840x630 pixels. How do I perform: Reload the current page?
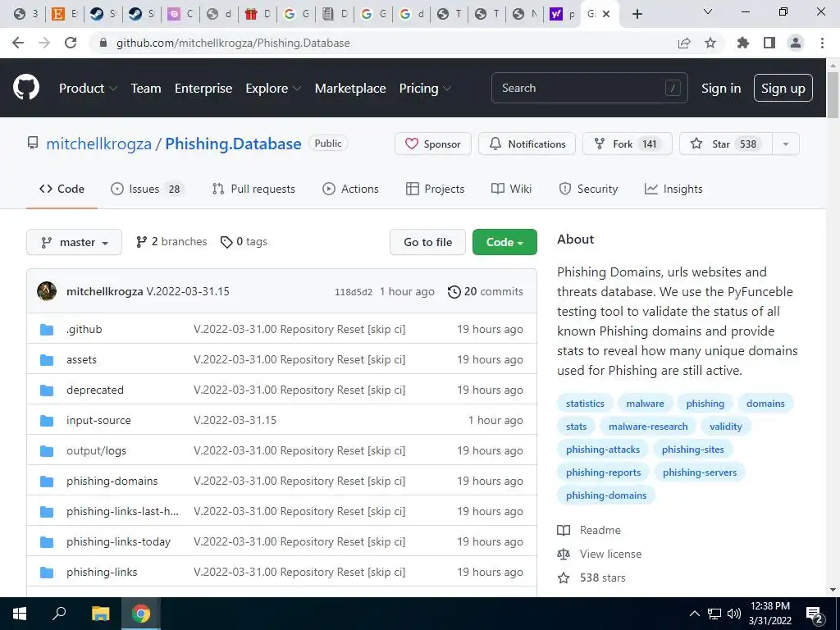pos(71,43)
